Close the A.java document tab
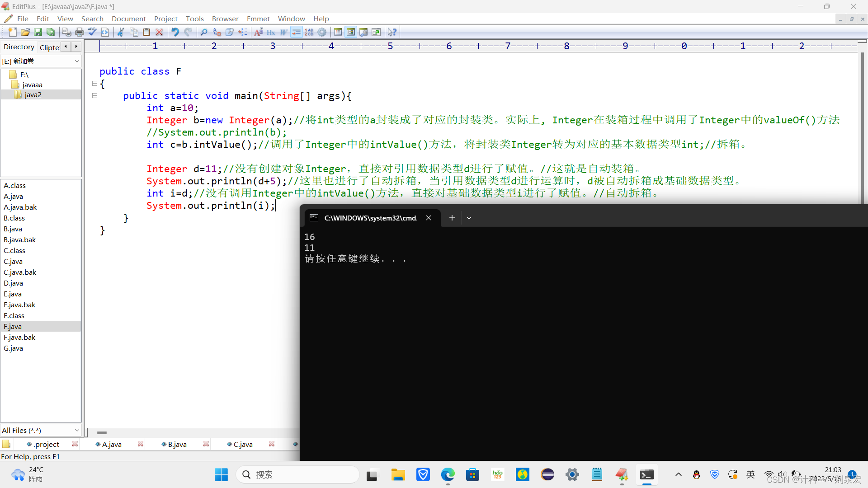Image resolution: width=868 pixels, height=488 pixels. coord(140,444)
